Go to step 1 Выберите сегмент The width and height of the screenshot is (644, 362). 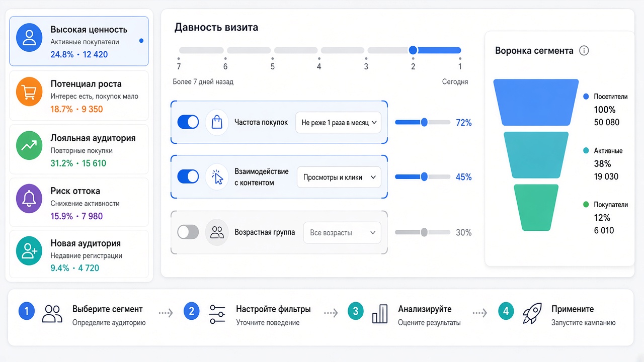pos(82,315)
